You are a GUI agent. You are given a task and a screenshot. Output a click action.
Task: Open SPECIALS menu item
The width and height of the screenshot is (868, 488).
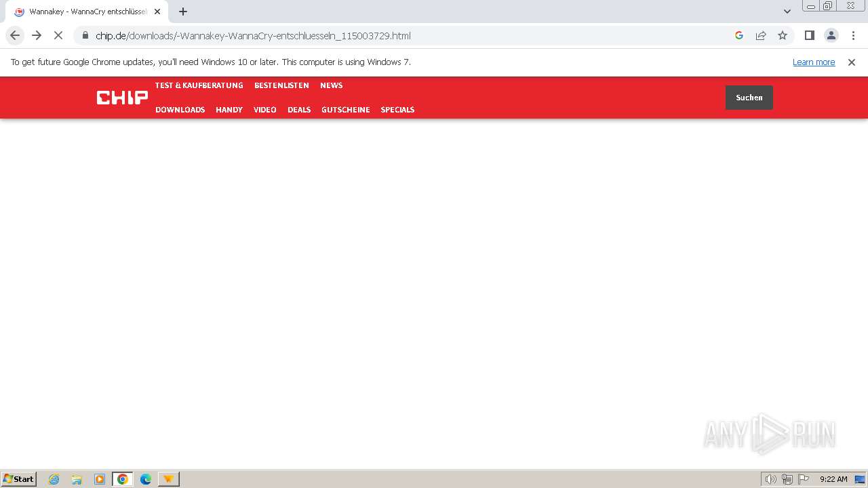(x=397, y=110)
